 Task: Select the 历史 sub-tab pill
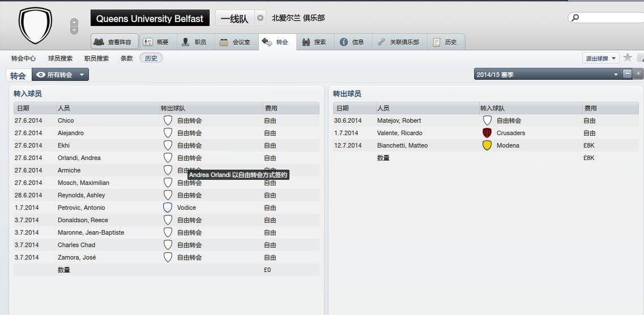(x=151, y=58)
